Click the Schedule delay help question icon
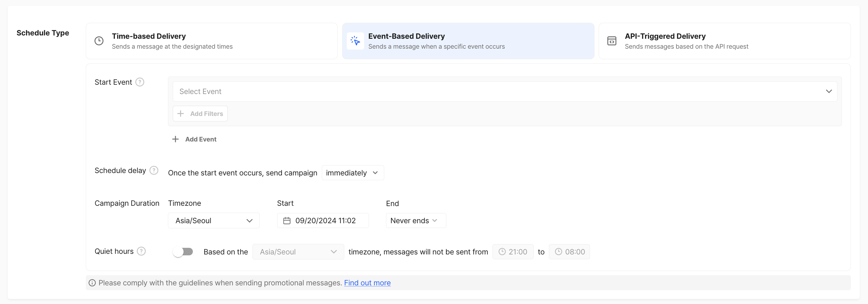The image size is (868, 304). (x=154, y=170)
